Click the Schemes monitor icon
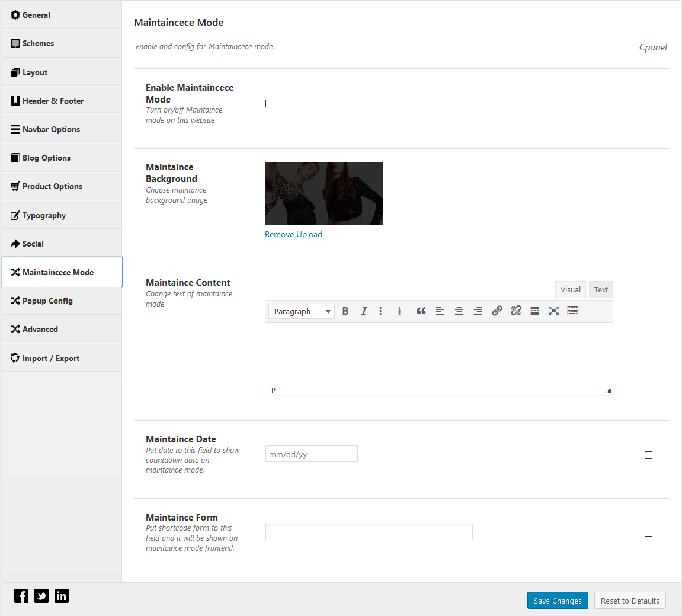 (x=15, y=43)
